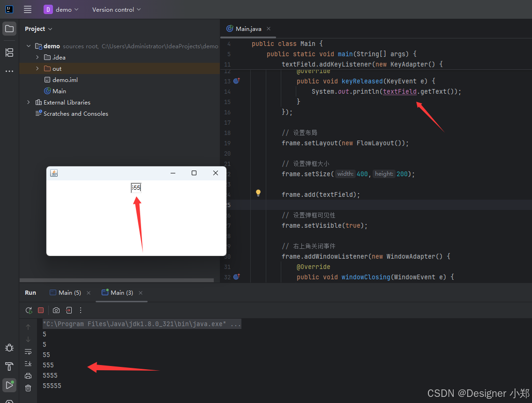Expand the .idea folder
This screenshot has width=532, height=403.
click(x=37, y=57)
